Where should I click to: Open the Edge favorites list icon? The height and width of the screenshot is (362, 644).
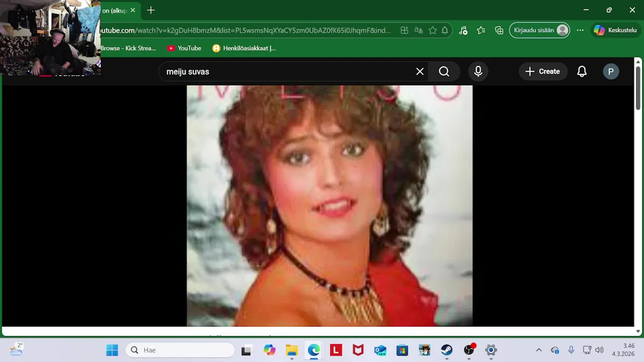pyautogui.click(x=481, y=30)
